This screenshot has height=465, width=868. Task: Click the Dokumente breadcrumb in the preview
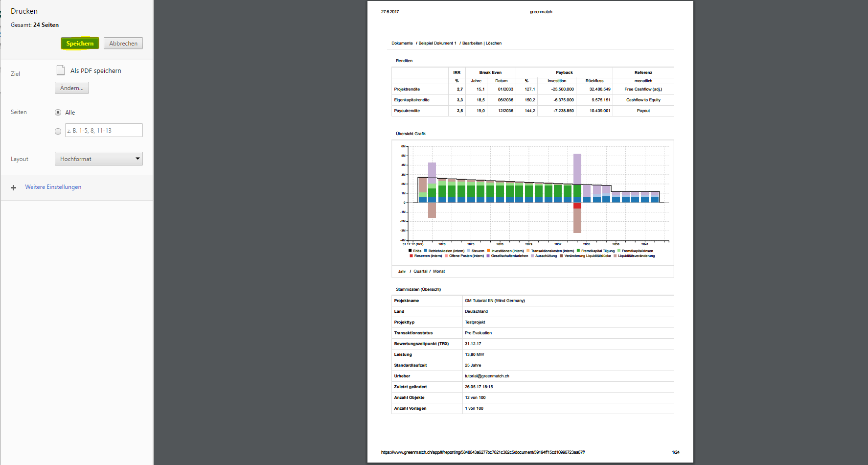[x=402, y=43]
